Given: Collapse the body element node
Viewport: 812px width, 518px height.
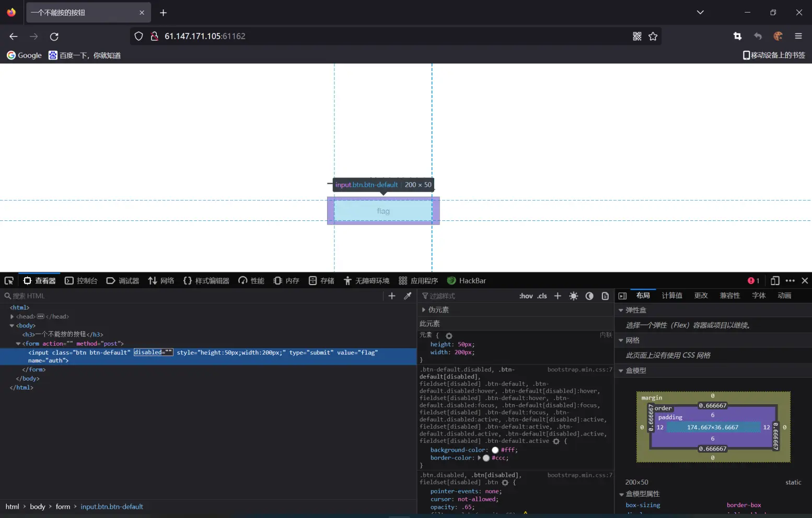Looking at the screenshot, I should [12, 326].
